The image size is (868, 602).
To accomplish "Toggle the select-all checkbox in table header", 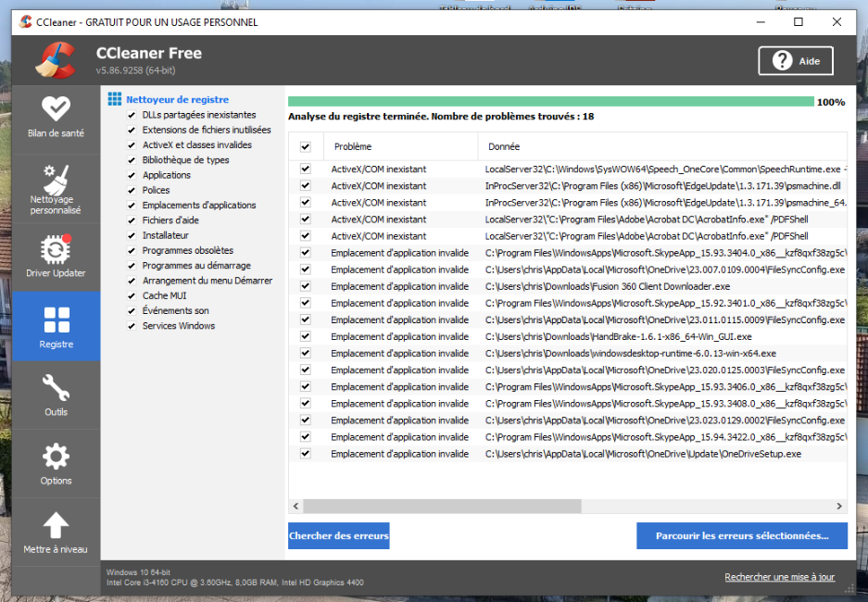I will [306, 146].
